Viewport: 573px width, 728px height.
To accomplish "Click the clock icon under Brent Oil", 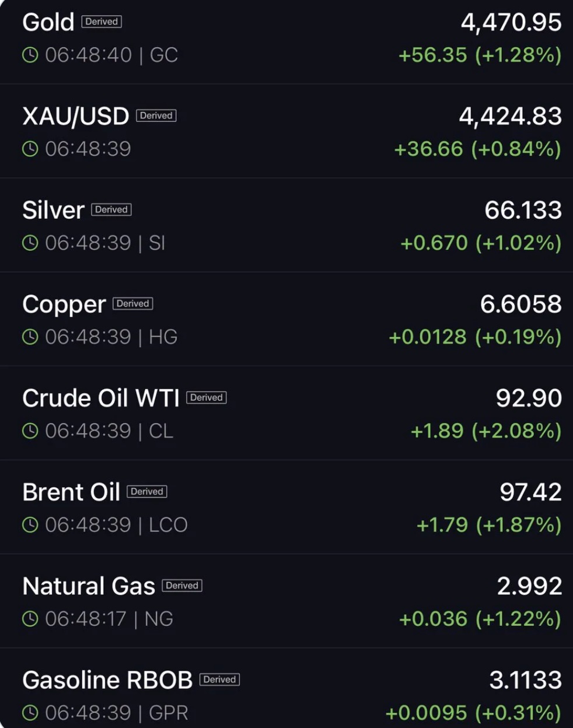I will [30, 524].
